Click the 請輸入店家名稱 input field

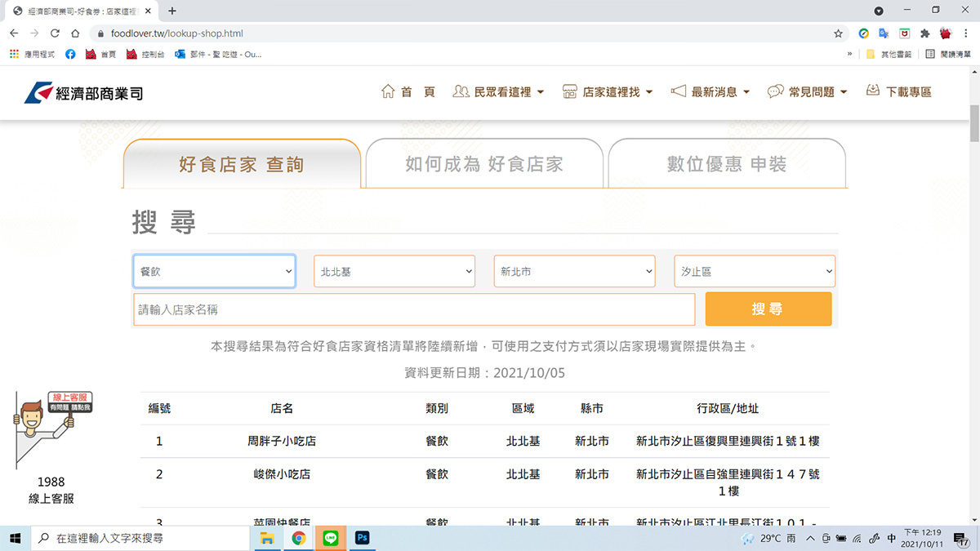coord(413,309)
